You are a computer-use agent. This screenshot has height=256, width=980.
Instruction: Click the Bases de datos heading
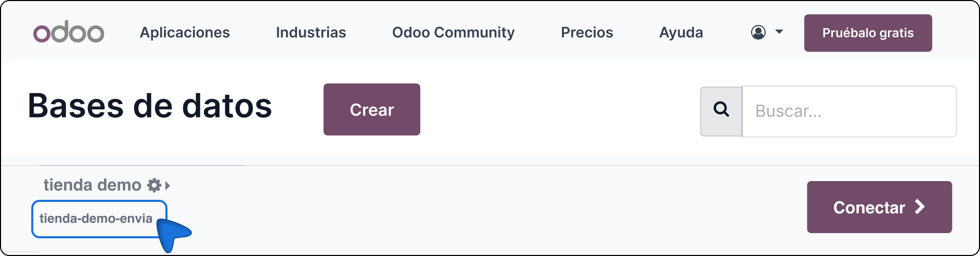point(150,106)
